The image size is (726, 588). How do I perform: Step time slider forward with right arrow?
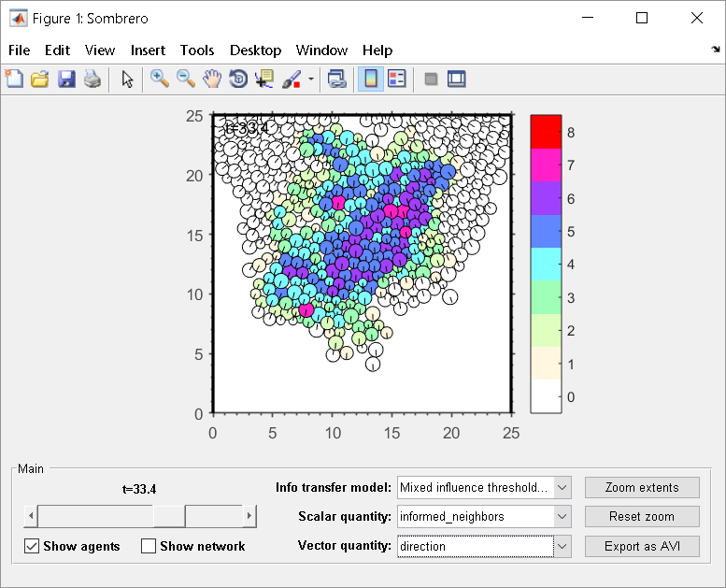249,516
